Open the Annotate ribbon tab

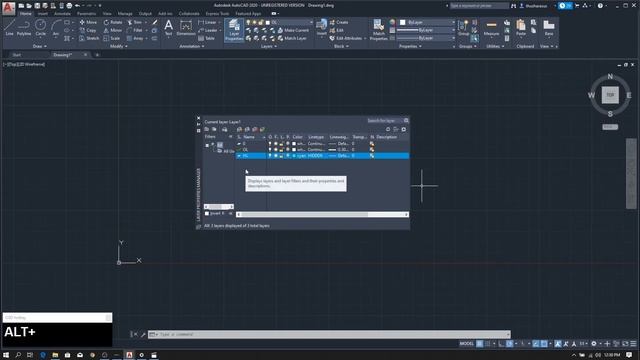(x=62, y=13)
